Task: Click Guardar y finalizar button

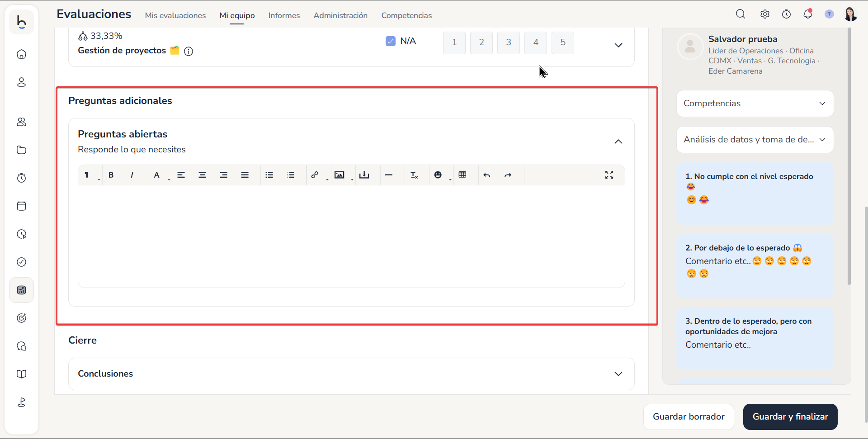Action: pyautogui.click(x=790, y=417)
